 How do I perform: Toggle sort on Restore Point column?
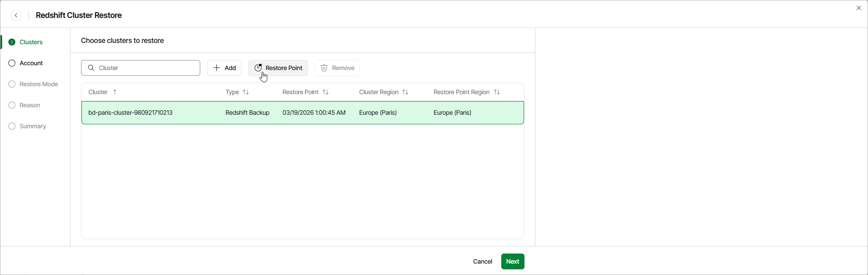pos(326,92)
